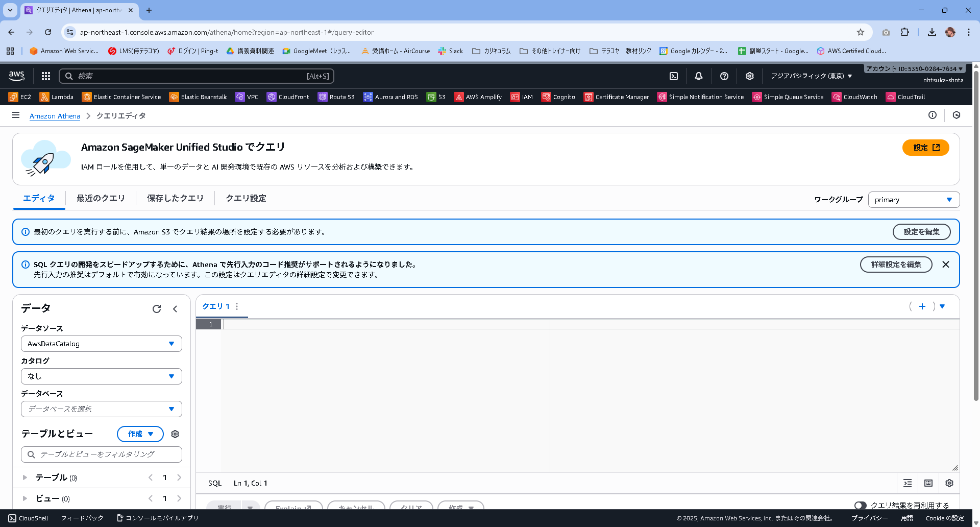The width and height of the screenshot is (980, 527).
Task: Click the Edit advanced settings button
Action: tap(896, 265)
